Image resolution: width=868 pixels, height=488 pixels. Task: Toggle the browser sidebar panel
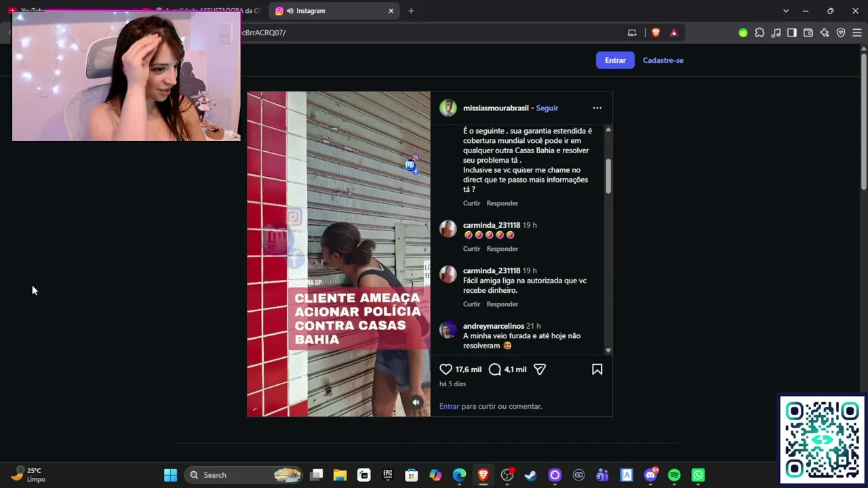pyautogui.click(x=792, y=33)
